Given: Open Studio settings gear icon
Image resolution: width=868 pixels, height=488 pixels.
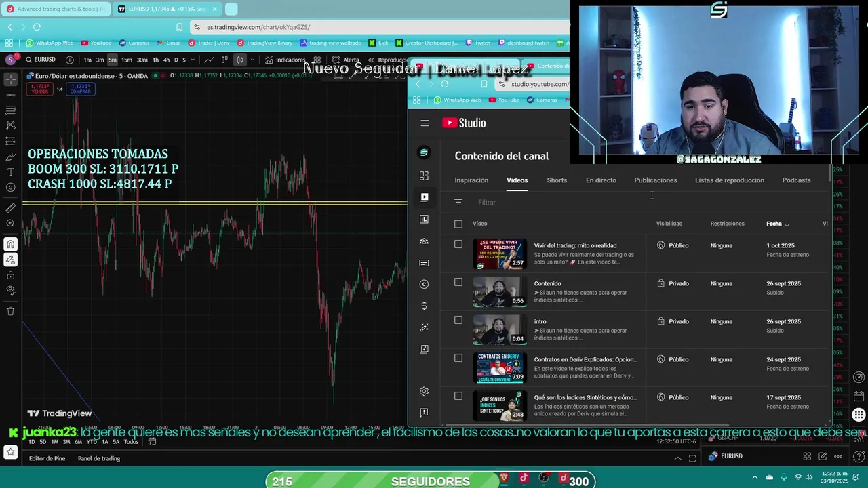Looking at the screenshot, I should click(424, 391).
